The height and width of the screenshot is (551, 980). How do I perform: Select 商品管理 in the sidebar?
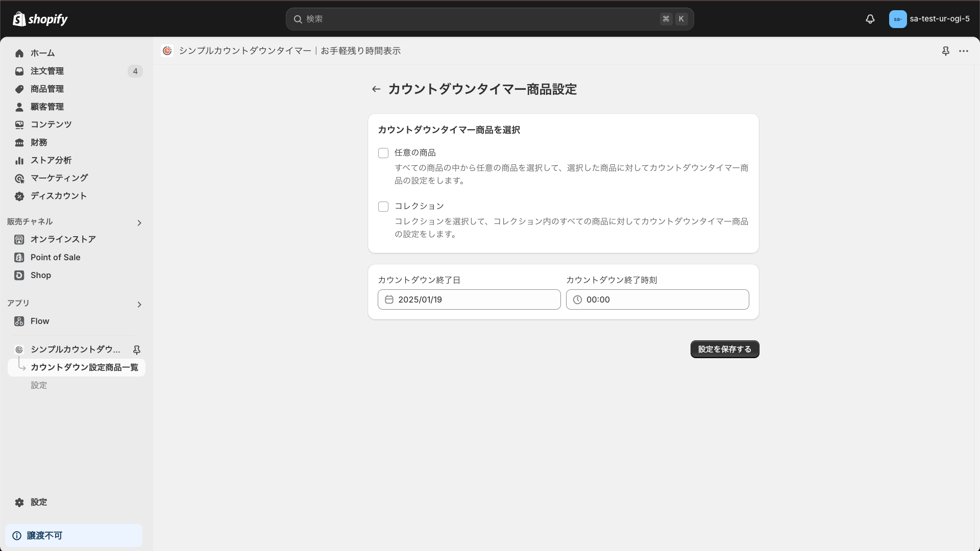(46, 89)
